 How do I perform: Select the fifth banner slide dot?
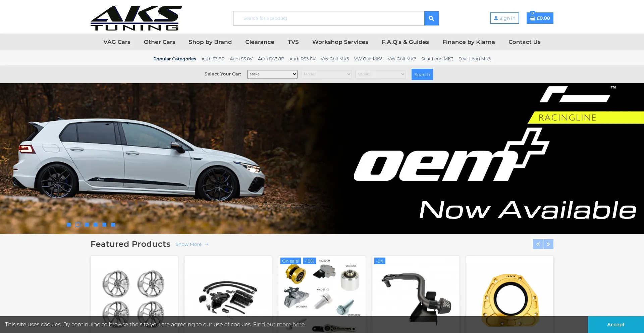(104, 225)
